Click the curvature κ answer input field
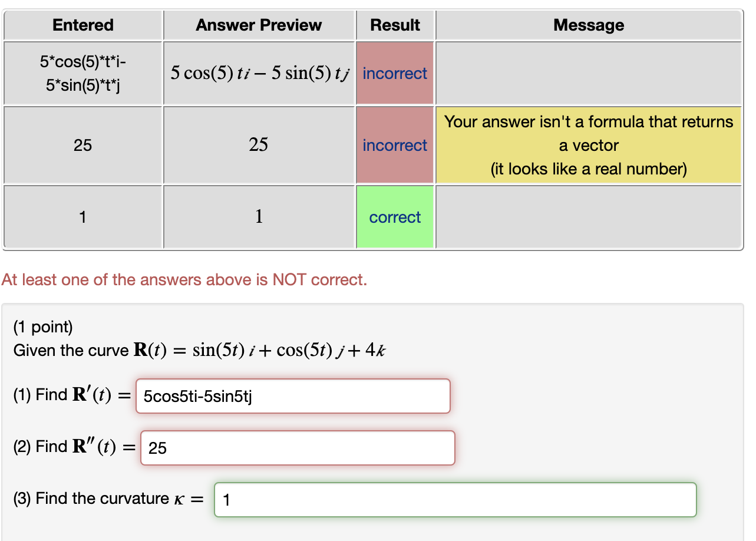756x541 pixels. click(455, 499)
